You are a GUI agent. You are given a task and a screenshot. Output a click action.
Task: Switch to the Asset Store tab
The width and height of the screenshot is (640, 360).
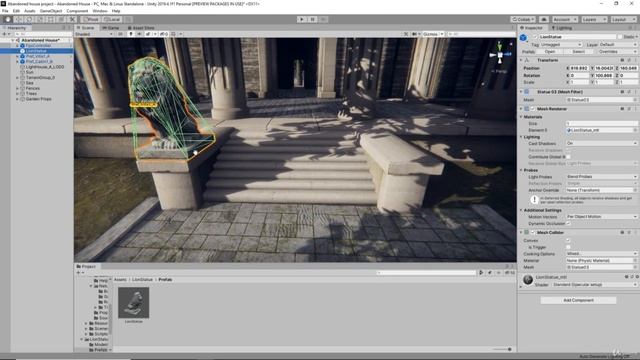[x=141, y=28]
